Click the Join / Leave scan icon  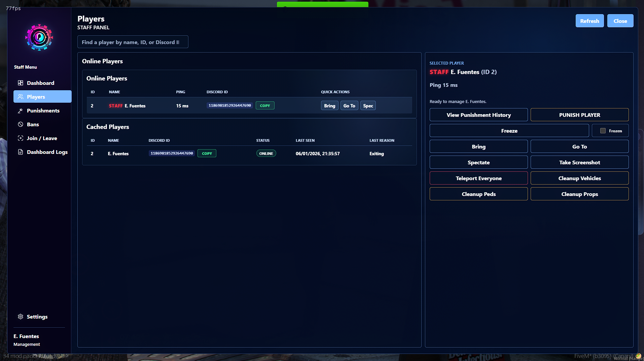(21, 138)
